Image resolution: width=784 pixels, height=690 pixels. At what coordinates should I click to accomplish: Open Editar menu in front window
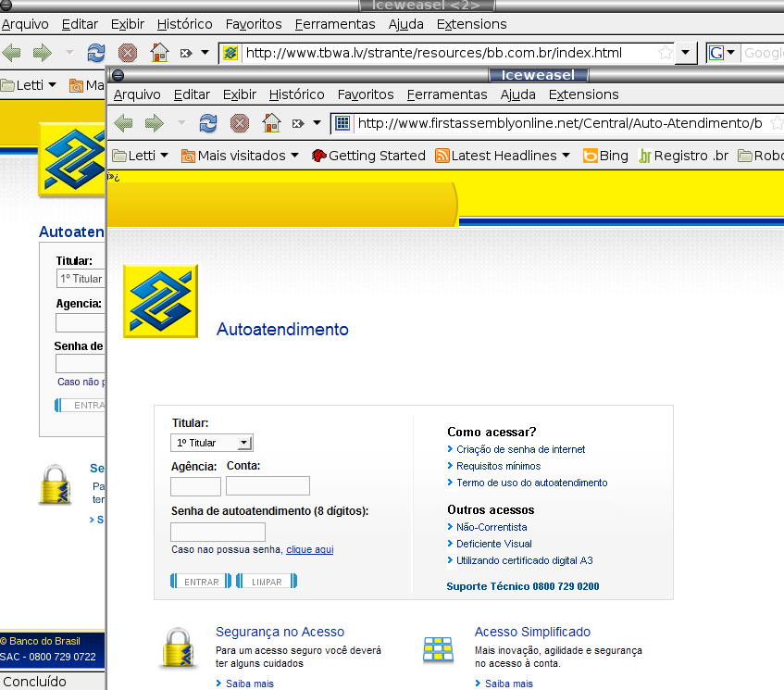coord(192,94)
